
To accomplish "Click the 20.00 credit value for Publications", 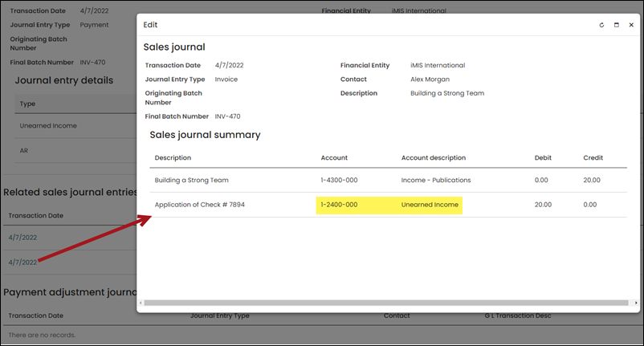I will [592, 180].
